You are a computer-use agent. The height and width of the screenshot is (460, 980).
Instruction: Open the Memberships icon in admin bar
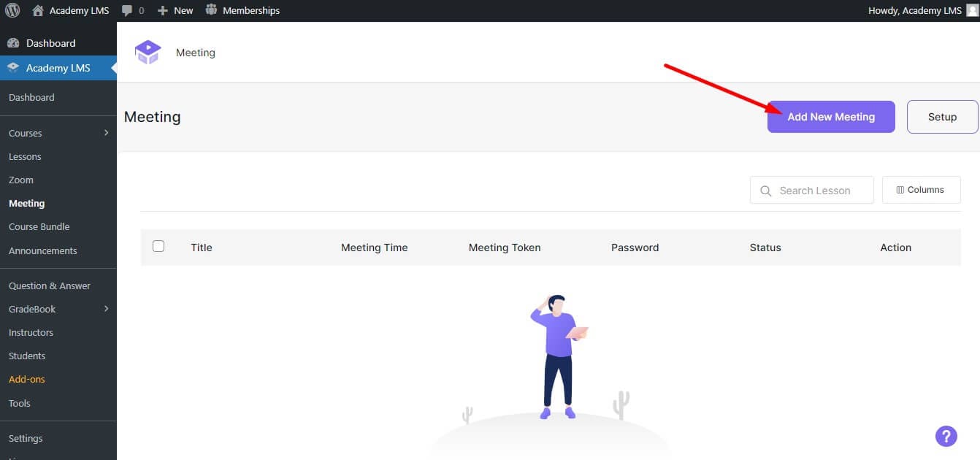210,9
